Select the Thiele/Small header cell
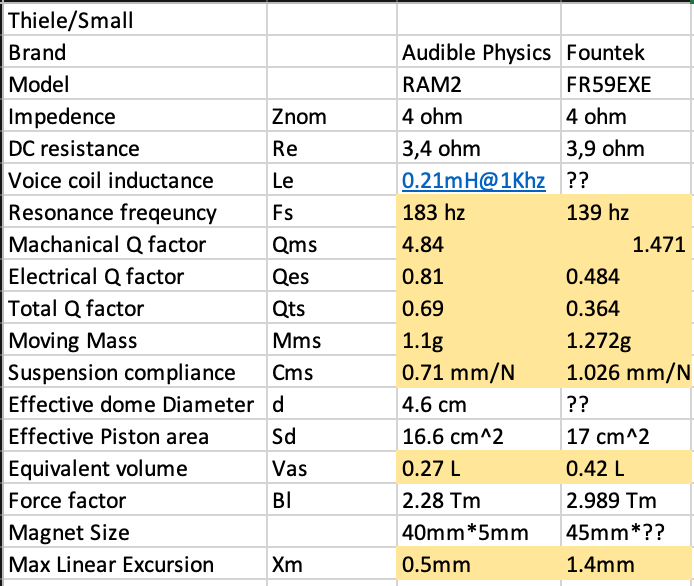Image resolution: width=694 pixels, height=586 pixels. pyautogui.click(x=135, y=20)
